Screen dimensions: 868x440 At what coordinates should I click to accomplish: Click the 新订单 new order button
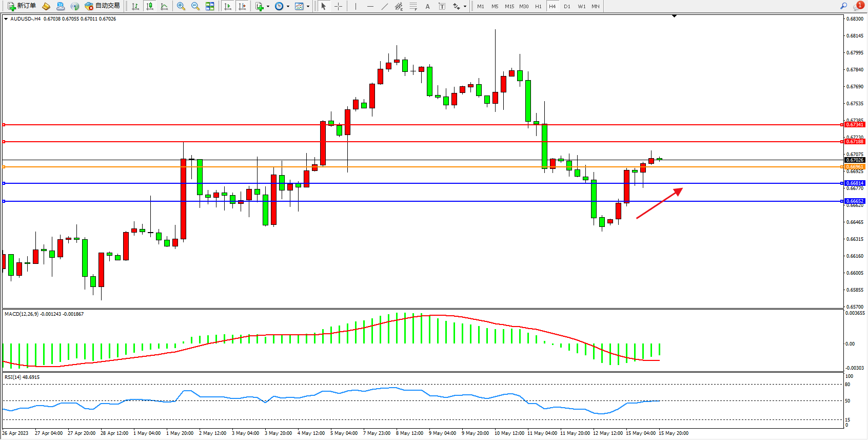pyautogui.click(x=22, y=6)
